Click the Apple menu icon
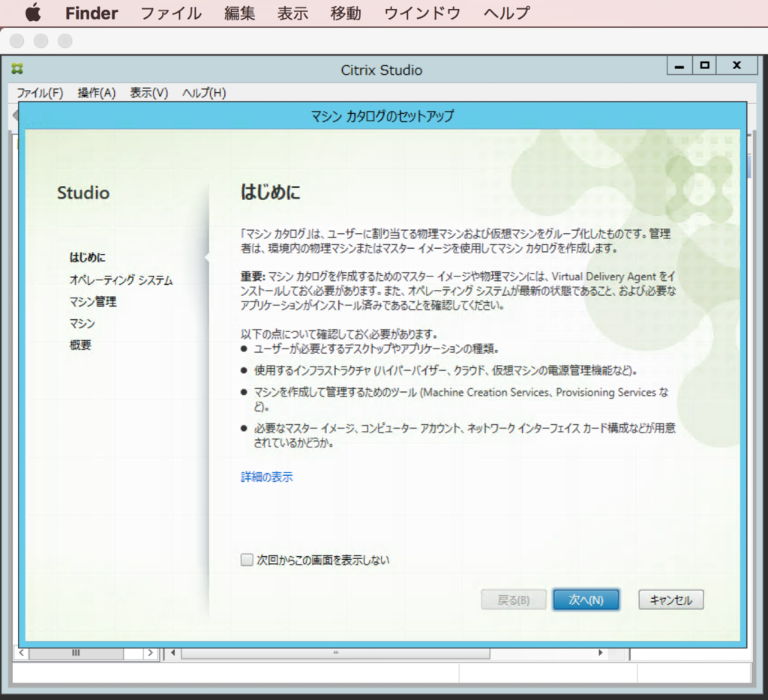This screenshot has height=700, width=768. click(x=33, y=13)
